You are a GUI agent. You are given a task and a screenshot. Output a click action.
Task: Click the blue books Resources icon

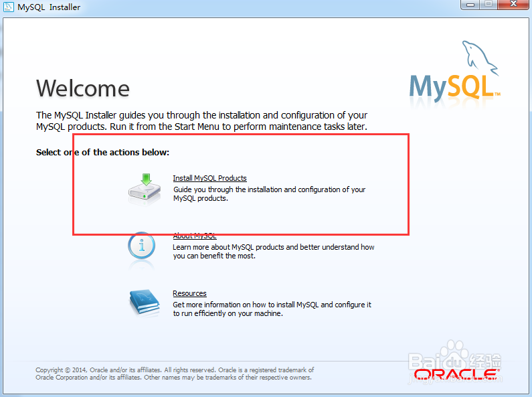(x=145, y=303)
